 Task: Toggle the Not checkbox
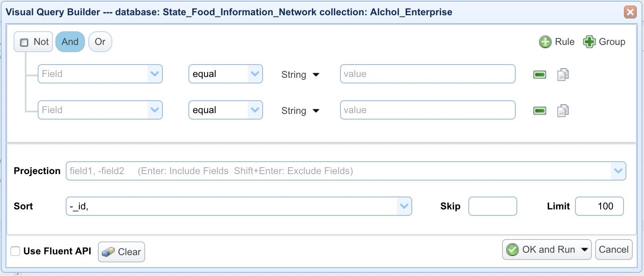click(x=24, y=42)
